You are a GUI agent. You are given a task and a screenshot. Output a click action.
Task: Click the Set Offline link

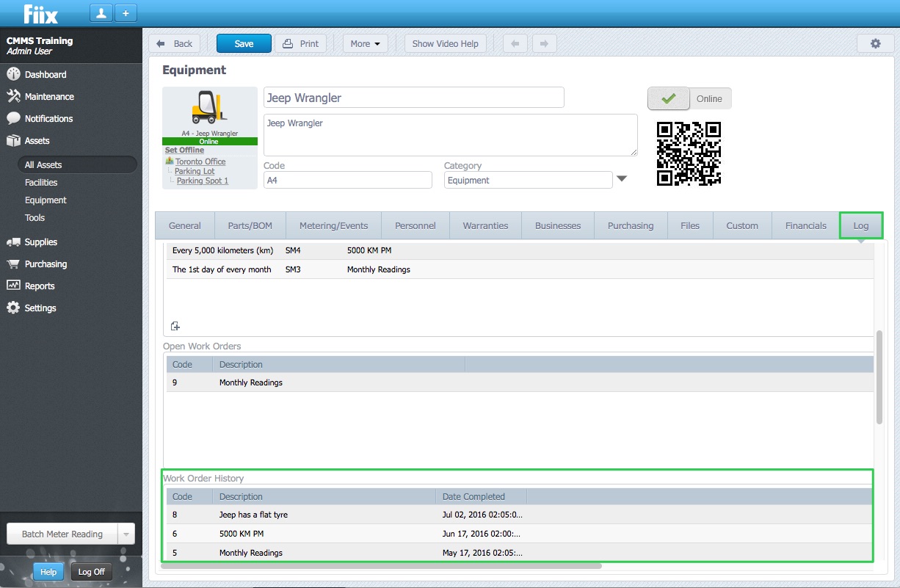coord(184,150)
